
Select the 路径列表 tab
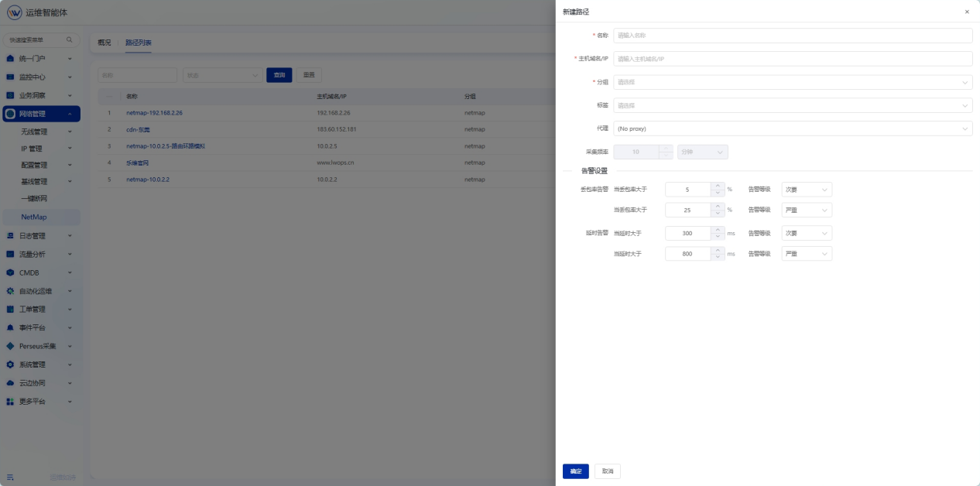tap(139, 43)
